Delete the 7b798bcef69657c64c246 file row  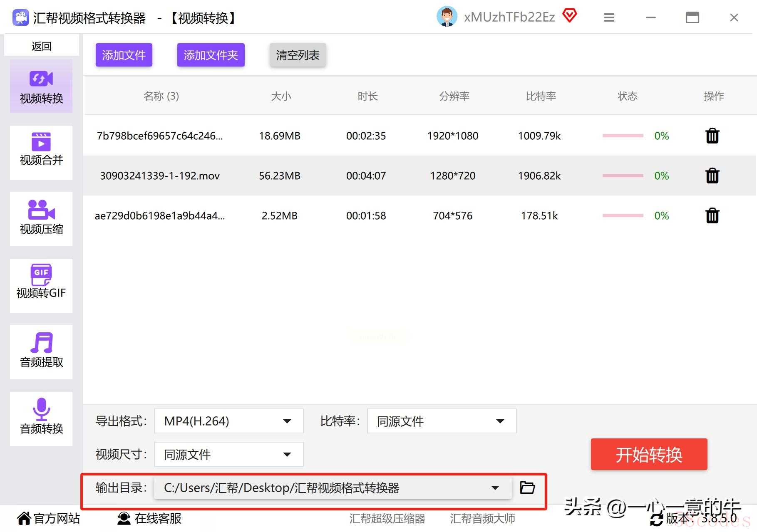(712, 136)
